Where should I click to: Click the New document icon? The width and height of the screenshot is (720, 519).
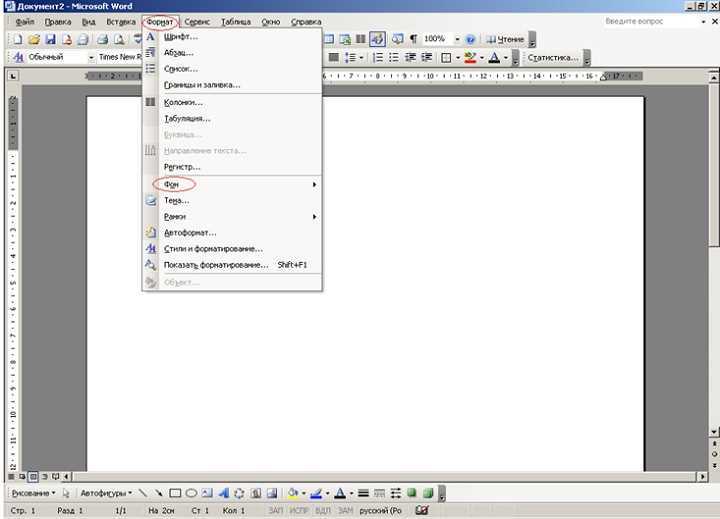tap(17, 39)
